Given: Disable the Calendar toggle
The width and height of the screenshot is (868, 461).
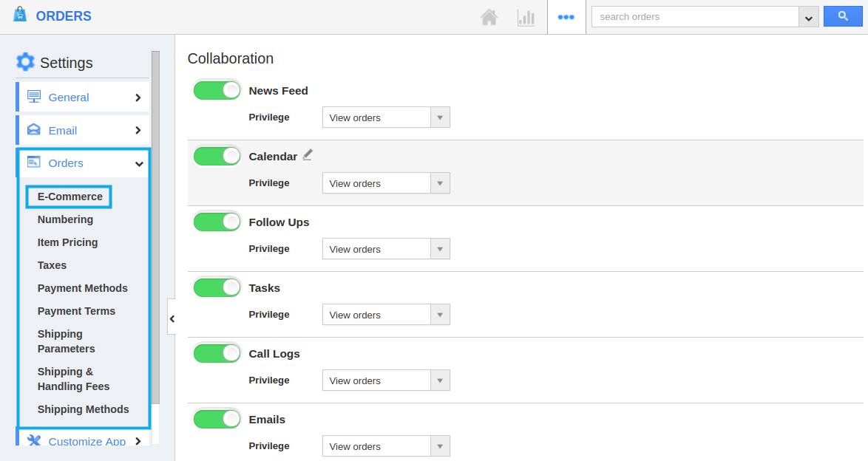Looking at the screenshot, I should [217, 156].
